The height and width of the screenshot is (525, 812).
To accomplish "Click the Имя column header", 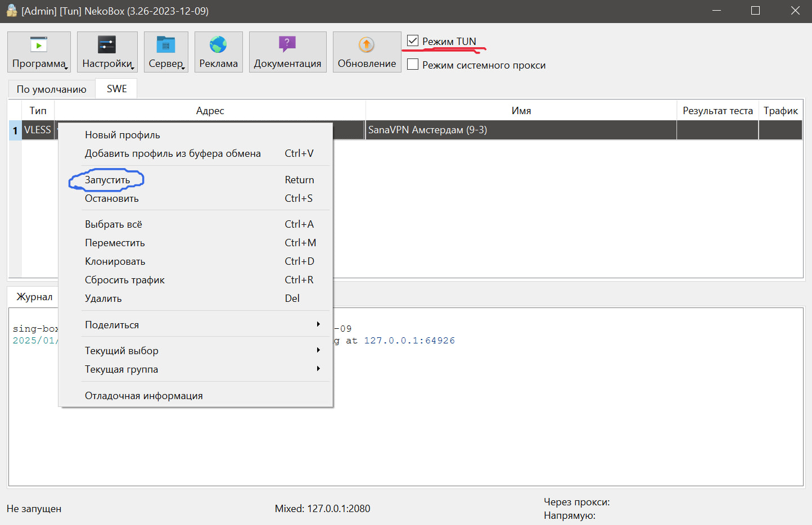I will 521,111.
